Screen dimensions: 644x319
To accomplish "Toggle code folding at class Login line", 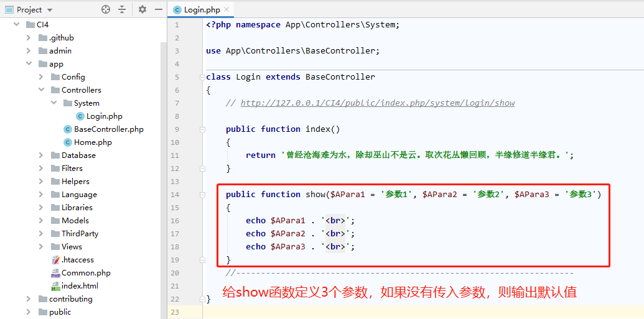I will (x=202, y=77).
